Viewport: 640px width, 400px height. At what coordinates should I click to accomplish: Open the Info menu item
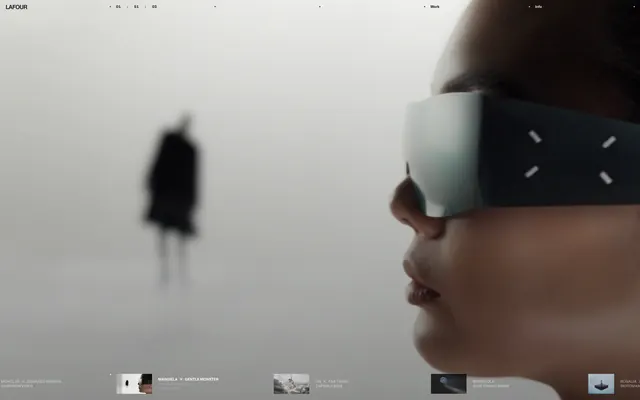tap(538, 7)
